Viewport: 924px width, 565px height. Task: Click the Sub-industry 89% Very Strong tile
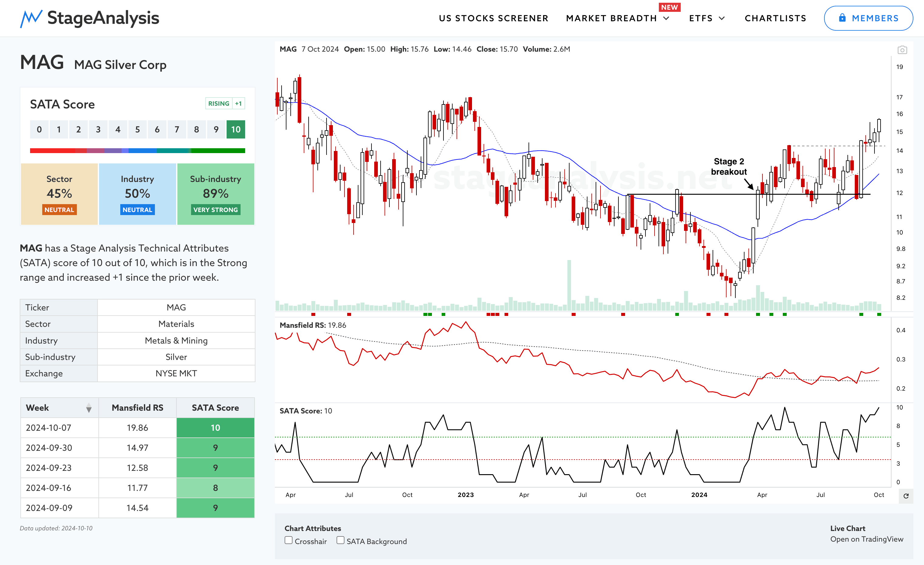pos(216,194)
